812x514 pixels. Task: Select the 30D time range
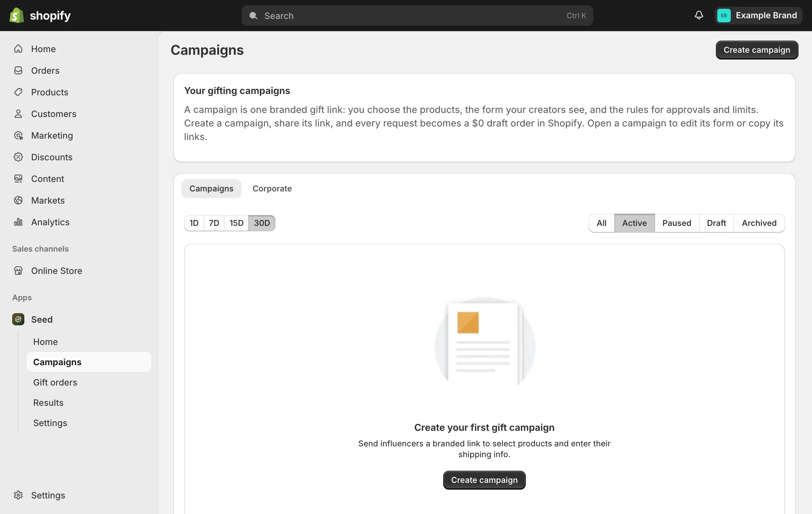coord(262,223)
